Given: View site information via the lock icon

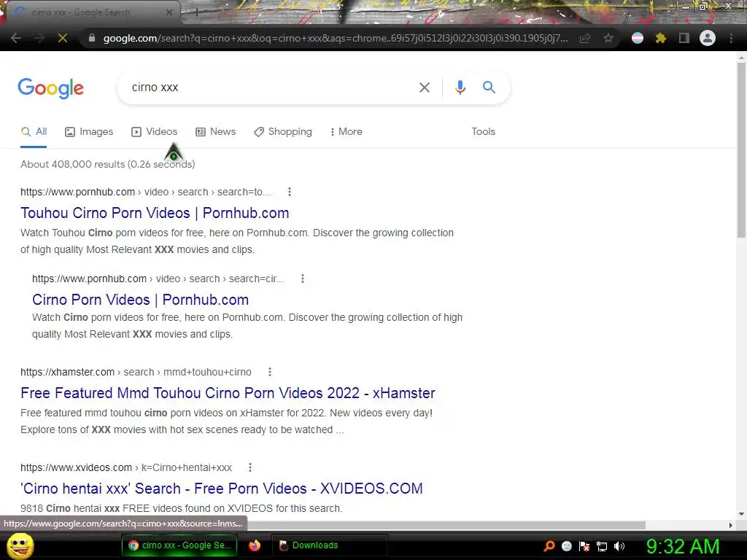Looking at the screenshot, I should point(92,38).
